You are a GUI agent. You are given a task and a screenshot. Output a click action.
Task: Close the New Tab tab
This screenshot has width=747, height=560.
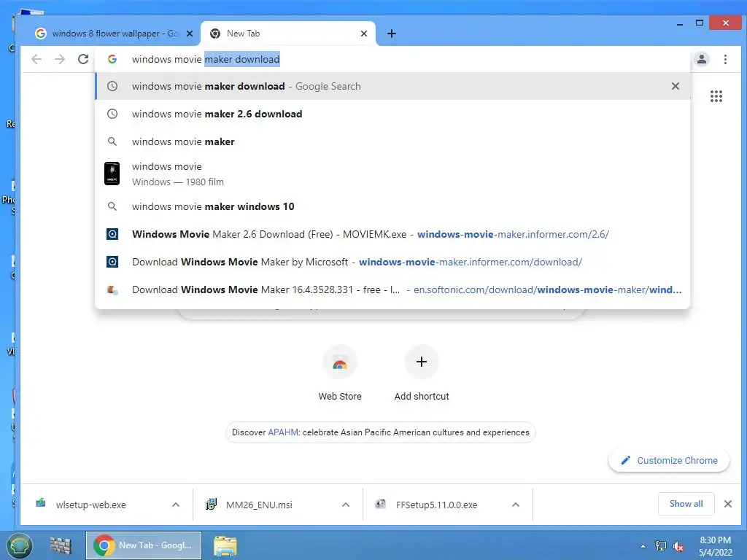click(364, 34)
